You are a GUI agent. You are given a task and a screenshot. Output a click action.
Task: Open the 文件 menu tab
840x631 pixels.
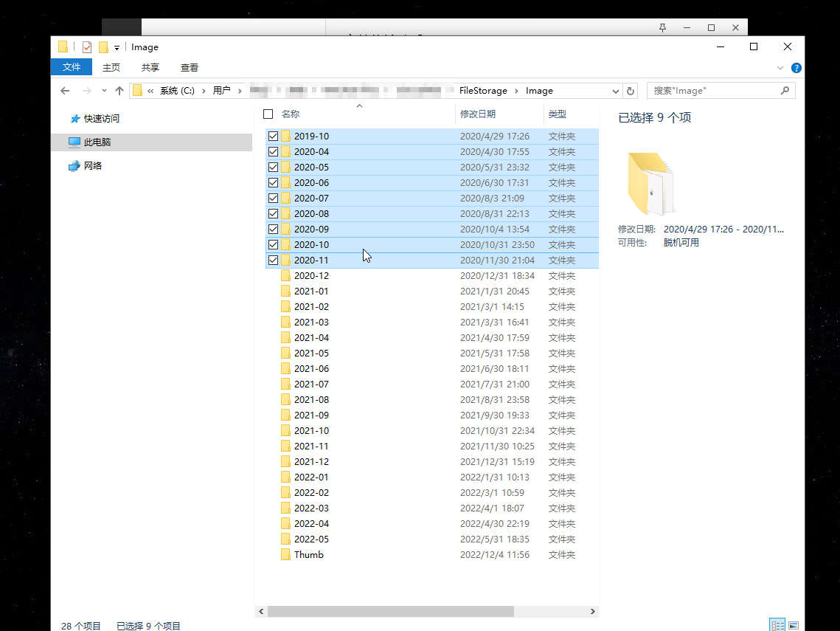click(72, 67)
